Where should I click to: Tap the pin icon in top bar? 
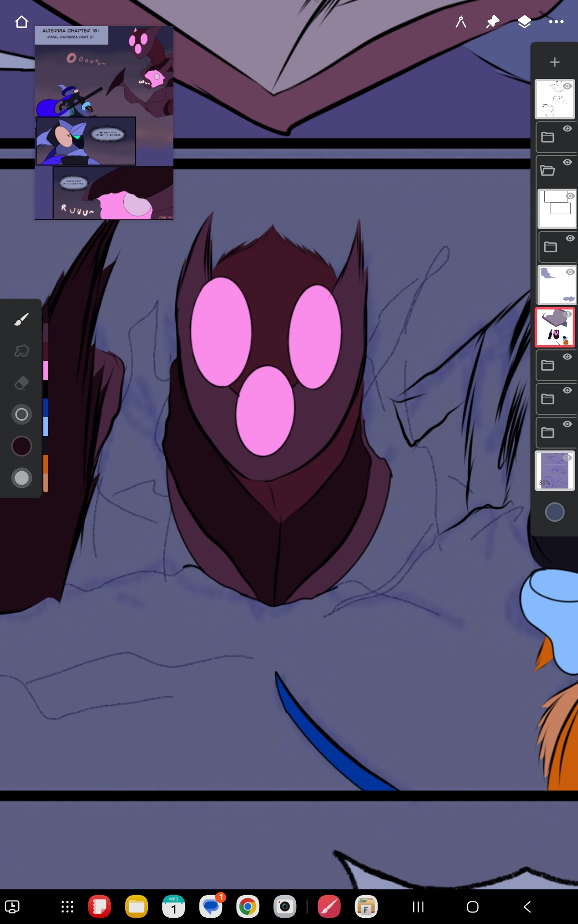click(492, 22)
